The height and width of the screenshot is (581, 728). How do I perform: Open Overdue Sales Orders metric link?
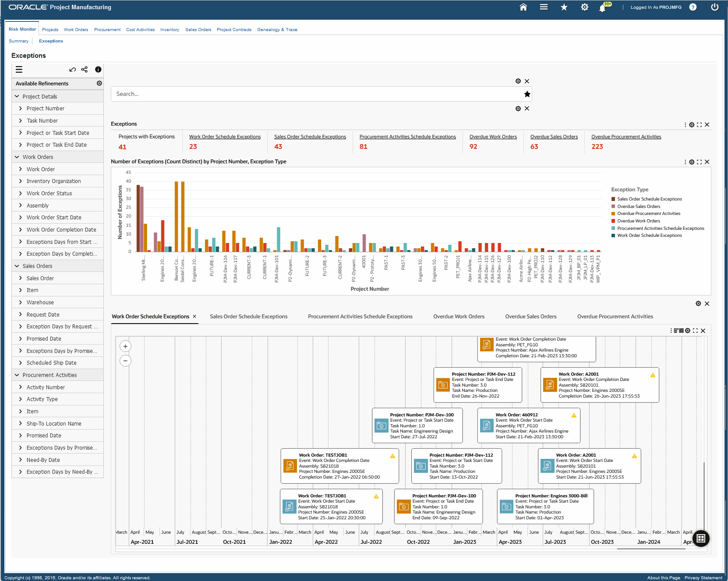(x=554, y=137)
